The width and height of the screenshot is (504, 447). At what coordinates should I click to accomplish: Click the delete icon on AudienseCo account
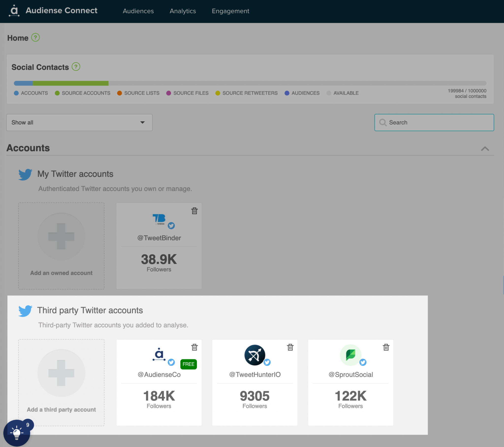click(194, 347)
